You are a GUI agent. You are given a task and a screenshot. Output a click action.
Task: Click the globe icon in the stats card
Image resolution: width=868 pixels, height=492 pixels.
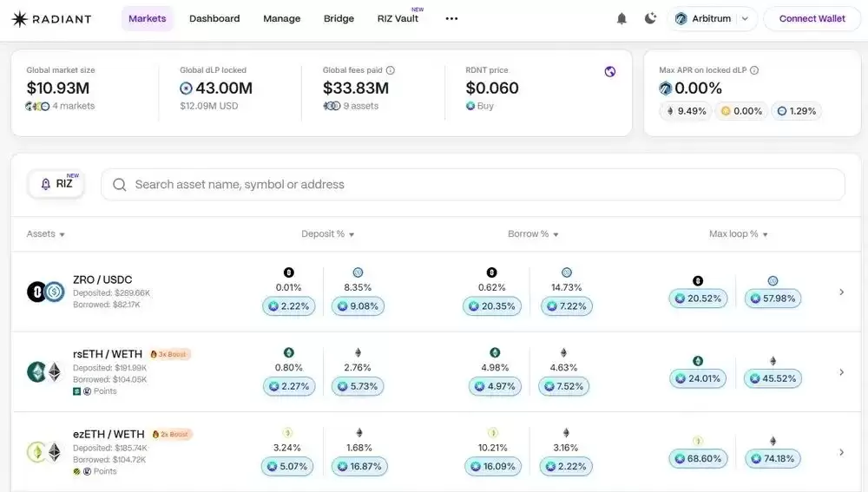(x=610, y=72)
